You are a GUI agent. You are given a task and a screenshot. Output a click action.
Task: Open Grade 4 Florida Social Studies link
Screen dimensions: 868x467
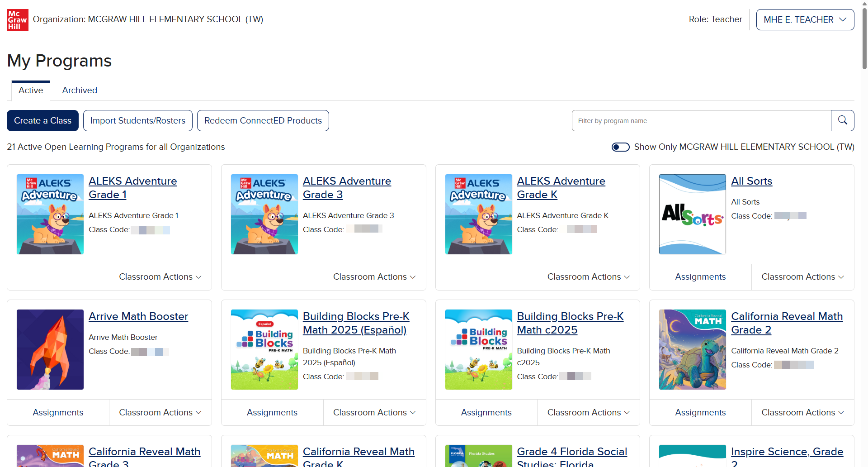tap(572, 456)
